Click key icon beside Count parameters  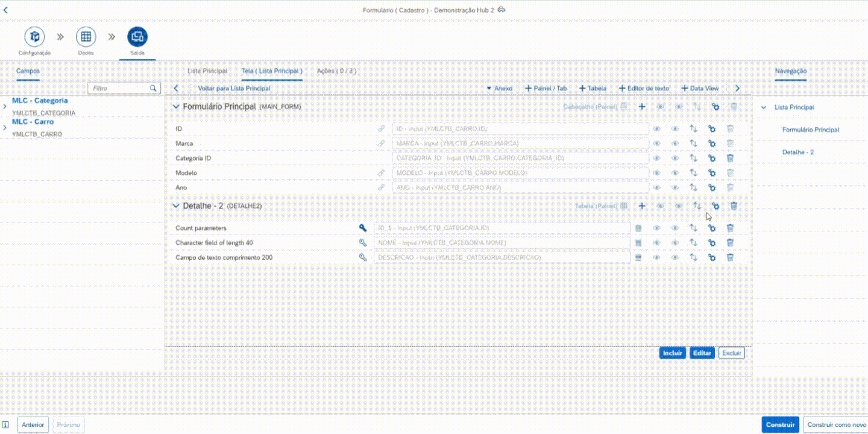coord(363,228)
